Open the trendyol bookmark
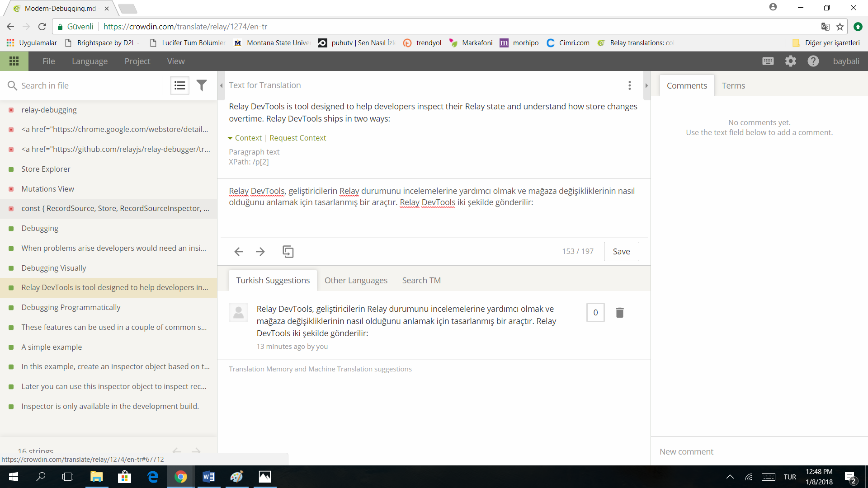 pos(422,43)
